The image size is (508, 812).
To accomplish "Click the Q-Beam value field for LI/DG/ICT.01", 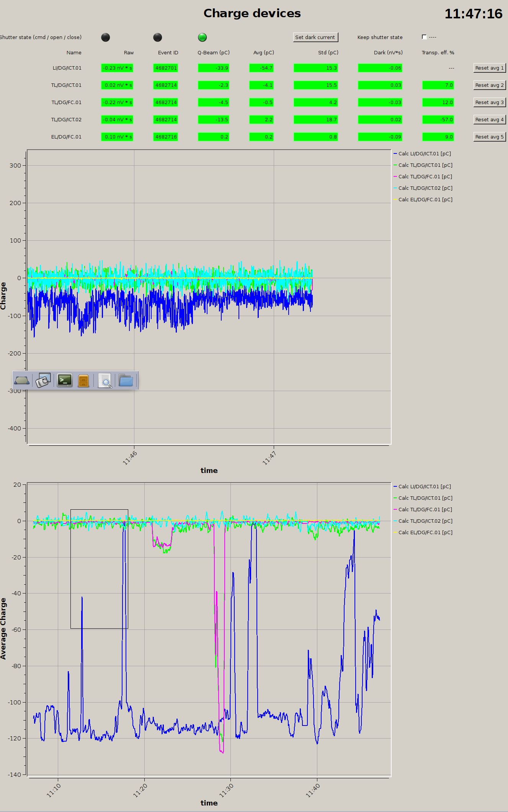I will point(213,68).
